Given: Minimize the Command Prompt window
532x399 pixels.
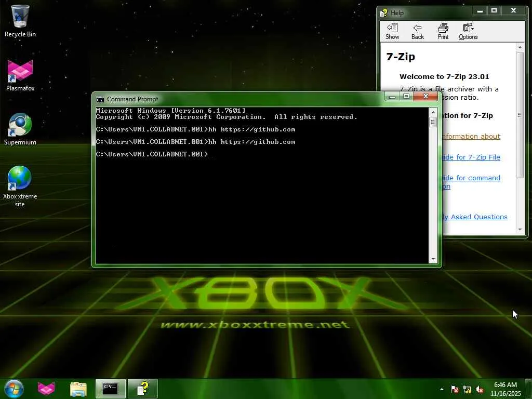Looking at the screenshot, I should [x=392, y=97].
